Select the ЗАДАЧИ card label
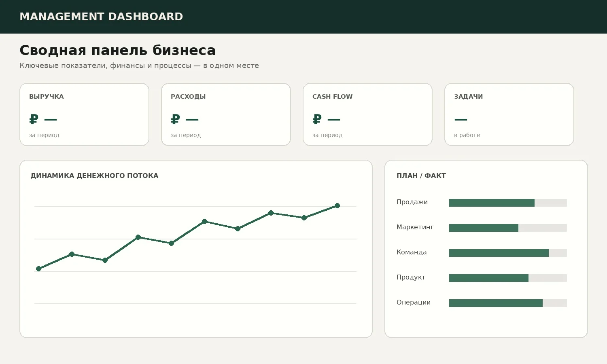Screen dimensions: 607x364 [x=468, y=97]
